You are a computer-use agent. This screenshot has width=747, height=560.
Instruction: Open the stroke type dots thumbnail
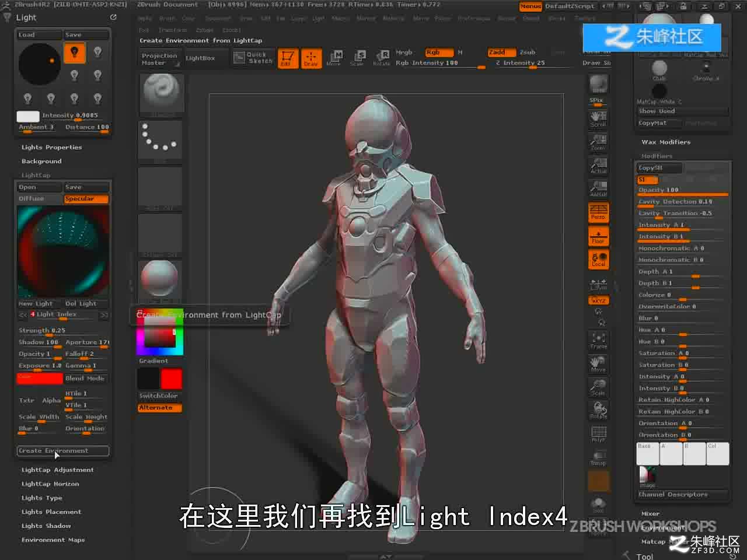pos(161,141)
